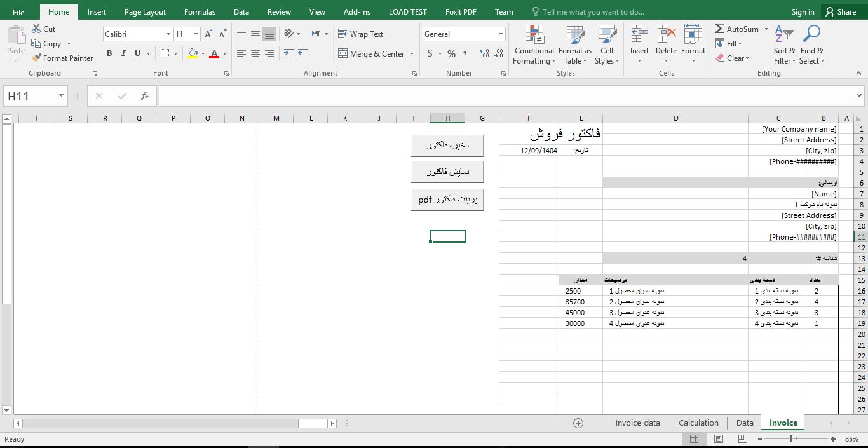The width and height of the screenshot is (868, 448).
Task: Toggle Middle Align vertical alignment
Action: tap(255, 34)
